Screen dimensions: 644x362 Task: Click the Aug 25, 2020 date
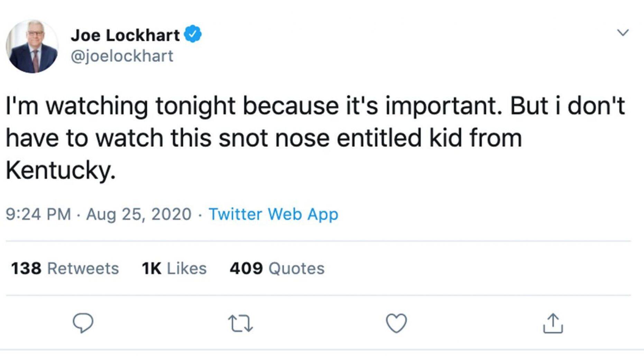point(139,214)
